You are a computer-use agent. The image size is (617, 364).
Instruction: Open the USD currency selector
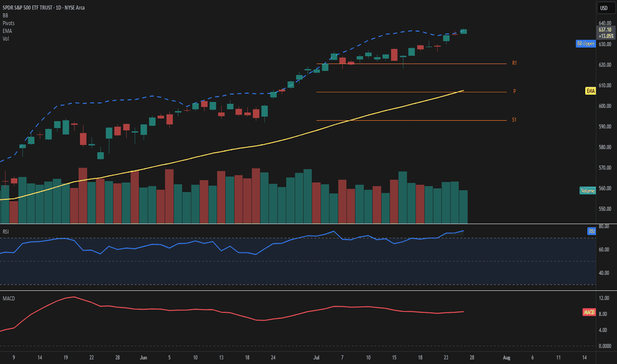tap(605, 8)
